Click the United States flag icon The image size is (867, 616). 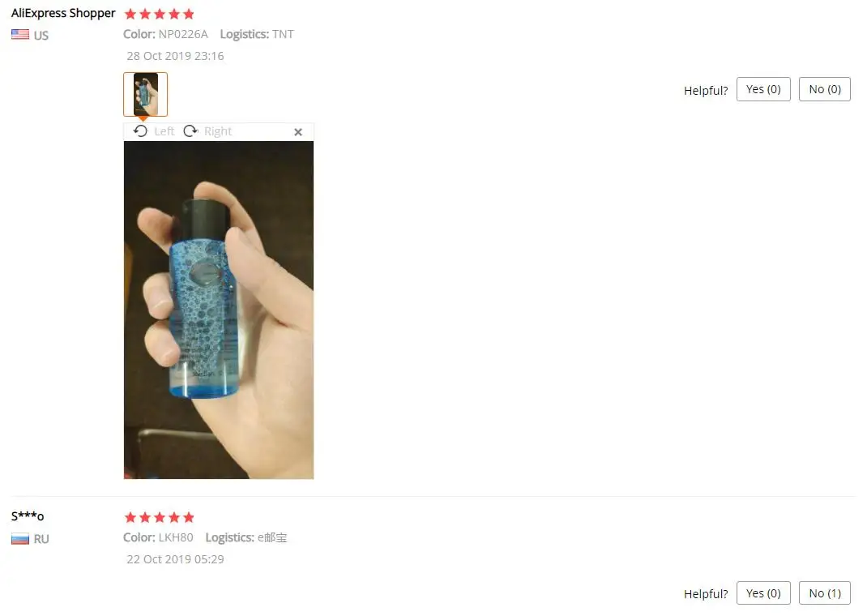pyautogui.click(x=20, y=34)
